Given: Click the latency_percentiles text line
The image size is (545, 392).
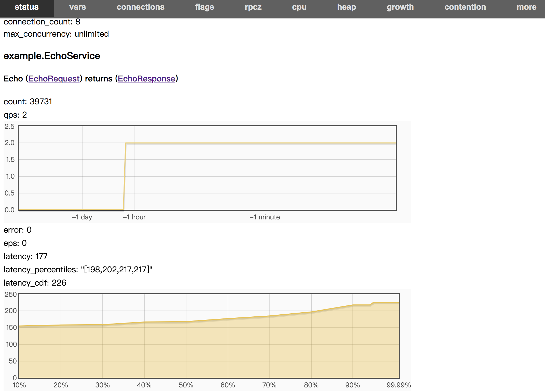Looking at the screenshot, I should [78, 270].
